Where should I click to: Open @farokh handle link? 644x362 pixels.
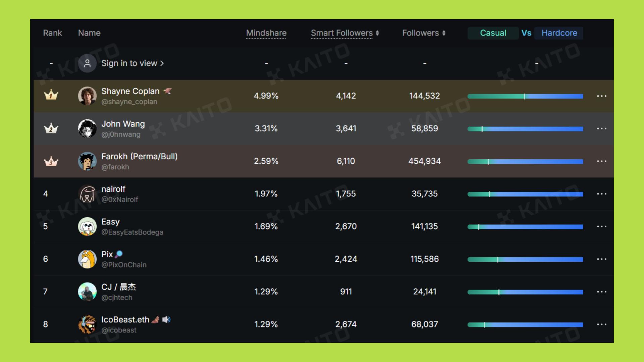click(115, 167)
